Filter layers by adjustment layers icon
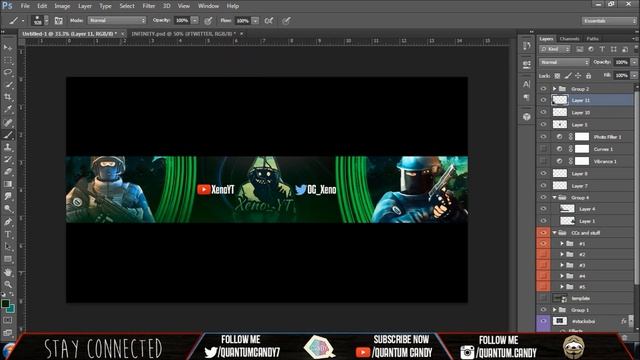640x360 pixels. coord(591,49)
